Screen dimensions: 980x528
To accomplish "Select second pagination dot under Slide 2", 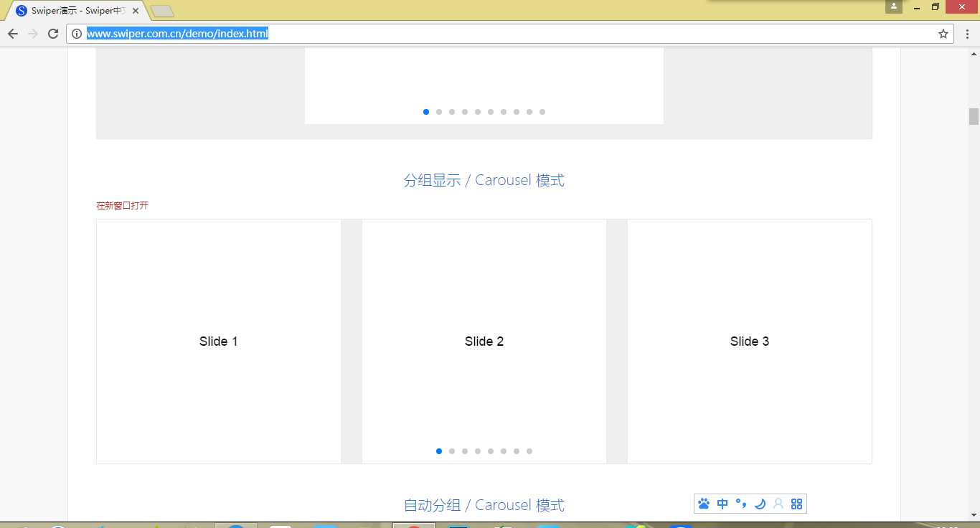I will 452,451.
